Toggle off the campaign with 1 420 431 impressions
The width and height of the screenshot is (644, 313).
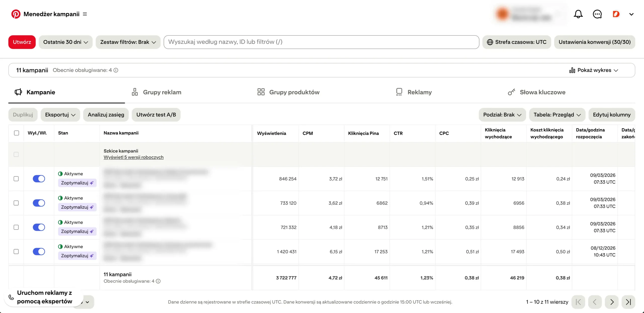click(x=39, y=251)
